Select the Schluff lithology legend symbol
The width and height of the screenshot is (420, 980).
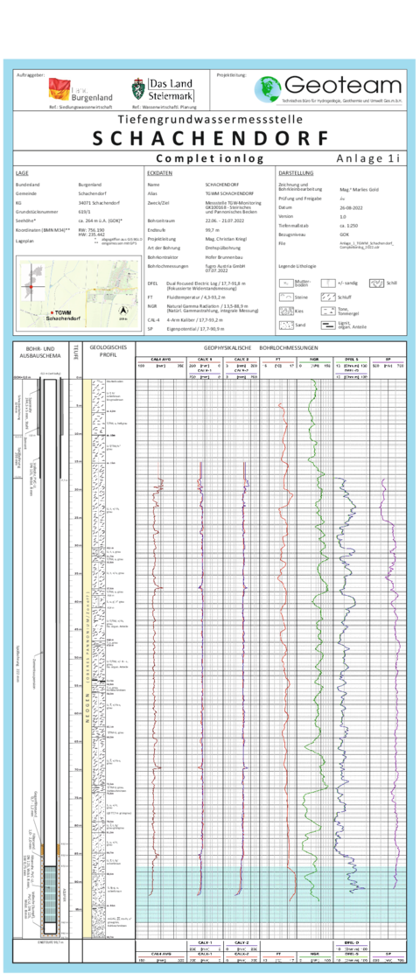coord(327,297)
